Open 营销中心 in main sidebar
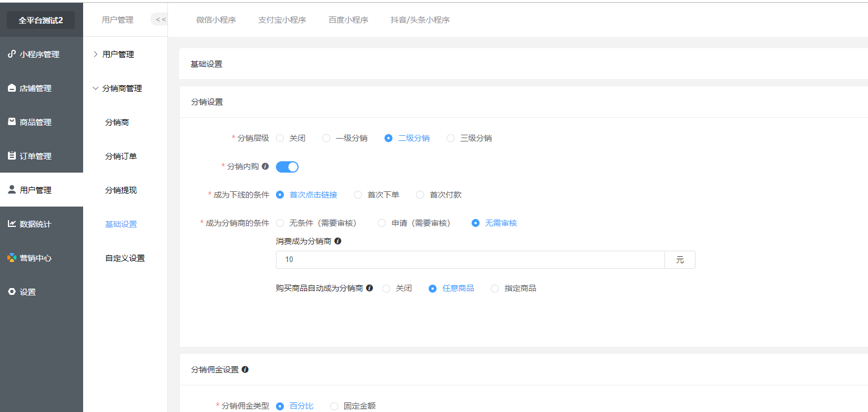The width and height of the screenshot is (868, 412). (41, 258)
